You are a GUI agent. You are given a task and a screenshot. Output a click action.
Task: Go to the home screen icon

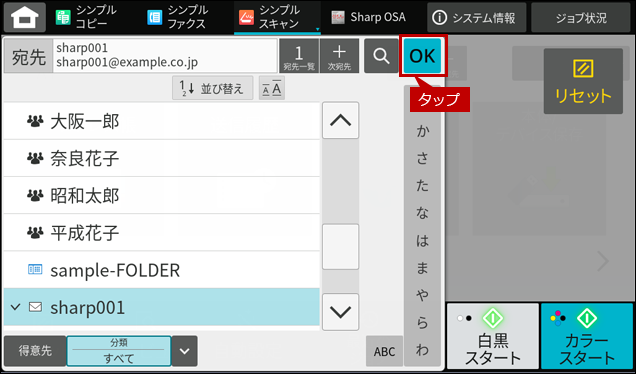(25, 17)
